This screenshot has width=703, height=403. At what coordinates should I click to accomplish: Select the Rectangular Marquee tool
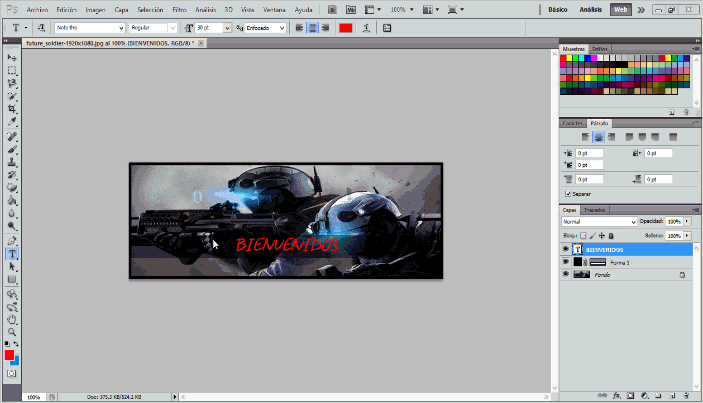coord(12,70)
